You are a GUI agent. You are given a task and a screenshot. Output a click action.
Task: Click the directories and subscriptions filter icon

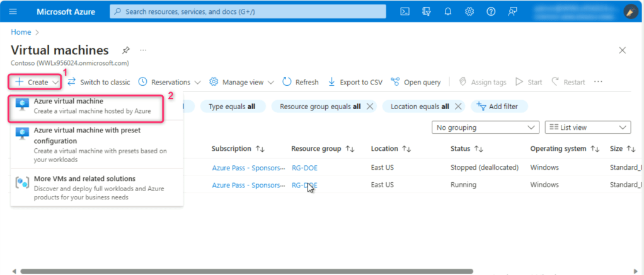click(427, 12)
